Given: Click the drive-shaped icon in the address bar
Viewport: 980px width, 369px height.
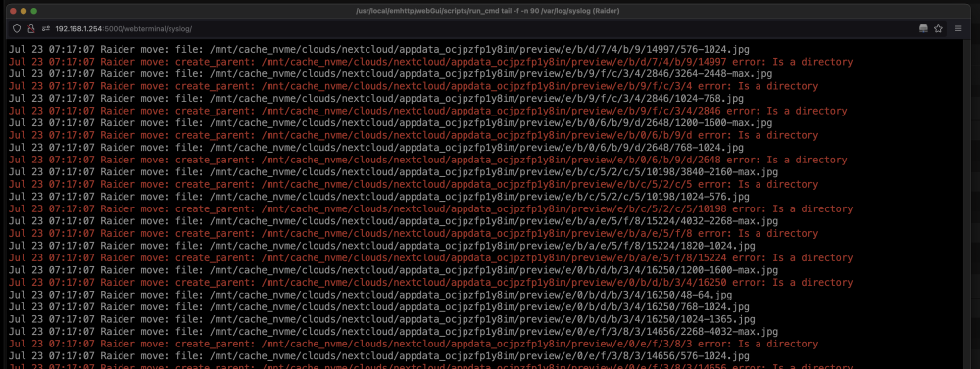Looking at the screenshot, I should pyautogui.click(x=924, y=28).
